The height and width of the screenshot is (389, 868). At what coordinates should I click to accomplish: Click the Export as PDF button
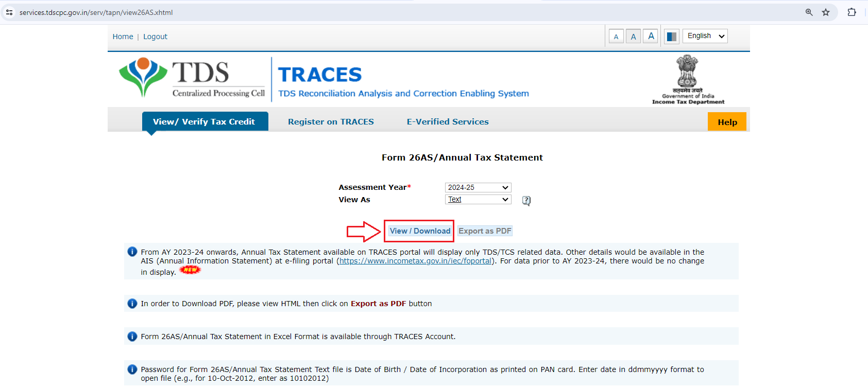coord(485,231)
